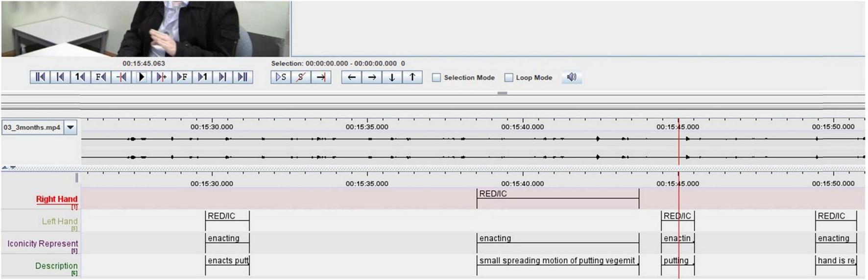Jump to beginning of media
868x280 pixels.
click(40, 77)
